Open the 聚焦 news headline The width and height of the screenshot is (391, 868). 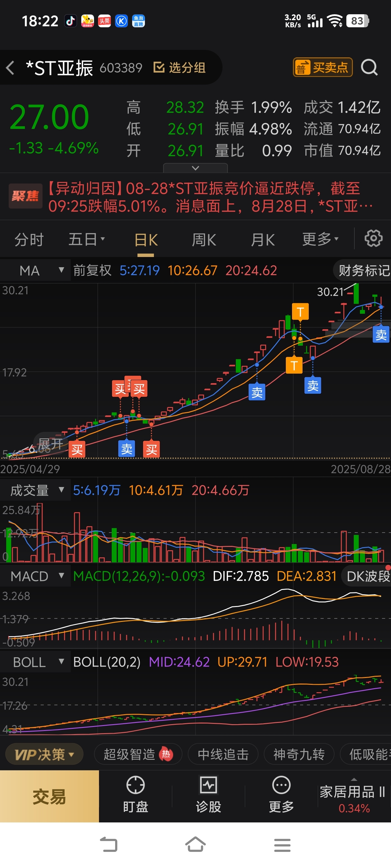pos(195,197)
